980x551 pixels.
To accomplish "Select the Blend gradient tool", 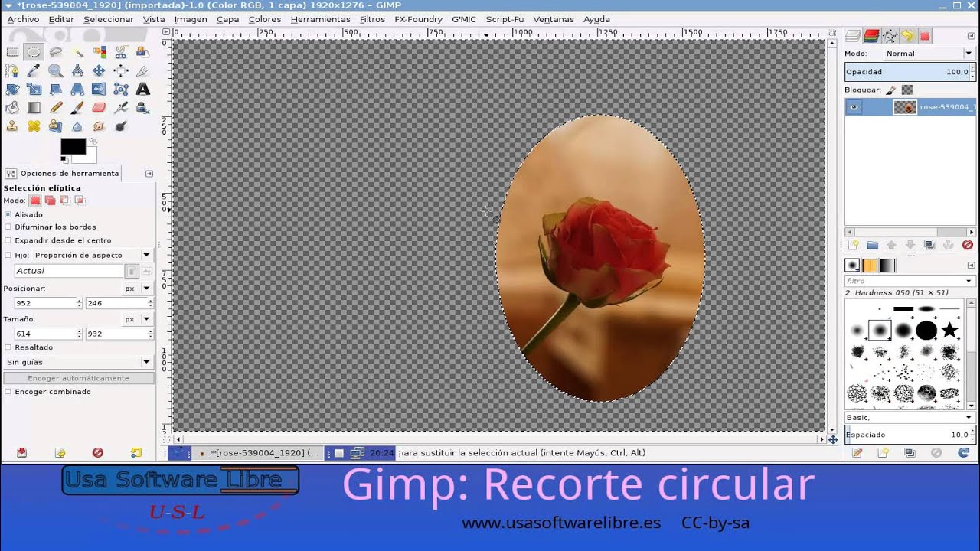I will (33, 108).
